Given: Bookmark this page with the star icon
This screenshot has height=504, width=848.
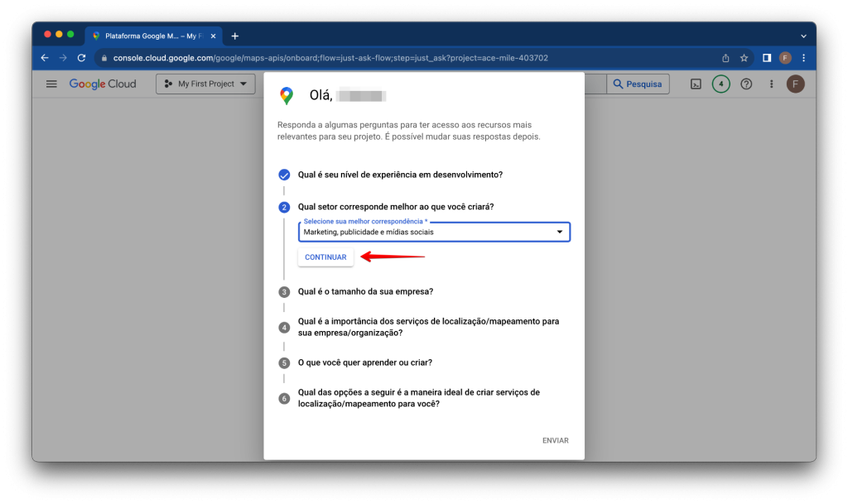Looking at the screenshot, I should [x=744, y=58].
